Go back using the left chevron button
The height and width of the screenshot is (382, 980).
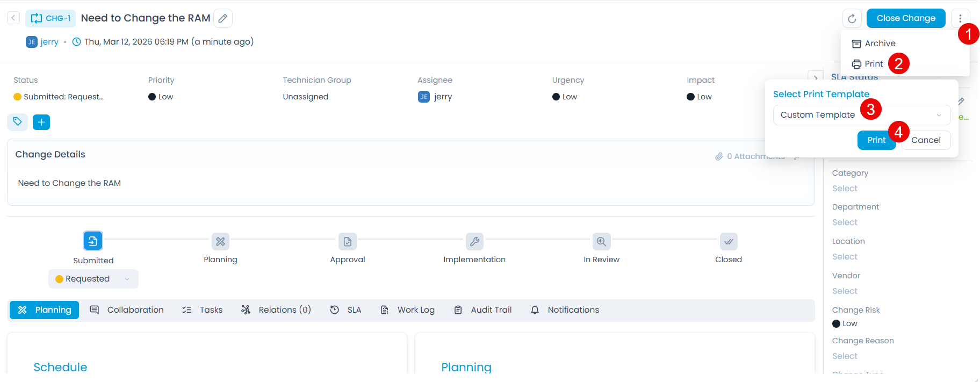click(x=13, y=18)
